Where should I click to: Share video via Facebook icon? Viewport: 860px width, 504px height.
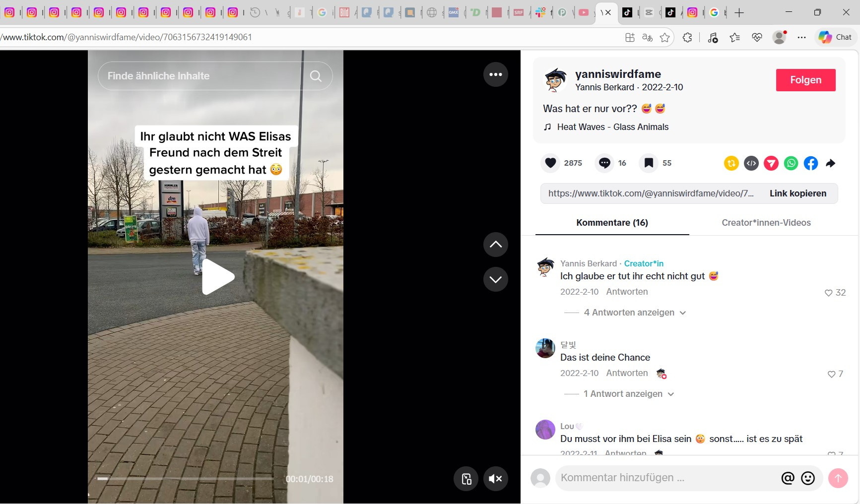(x=811, y=163)
